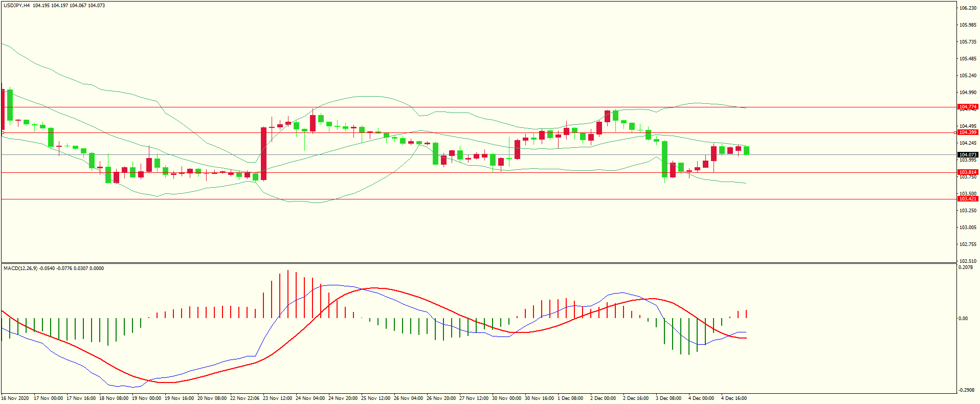Select the MACD(12,26,9) indicator label
Image resolution: width=980 pixels, height=404 pixels.
[x=20, y=268]
